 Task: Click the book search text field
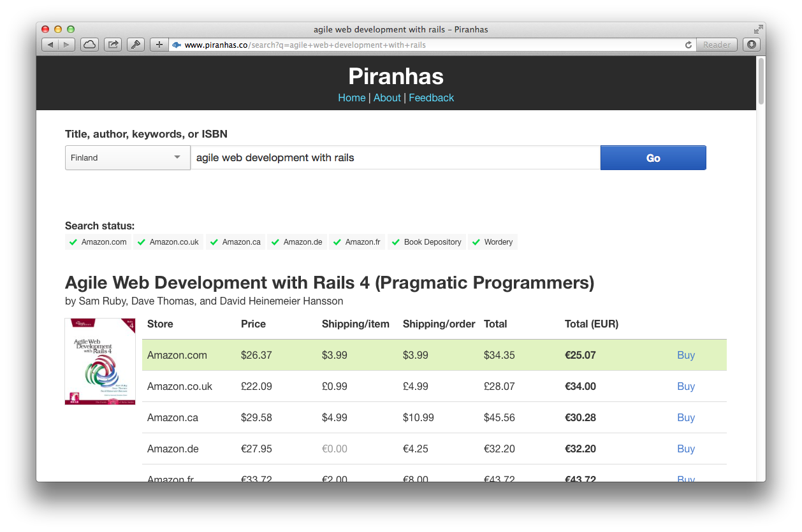pos(395,157)
